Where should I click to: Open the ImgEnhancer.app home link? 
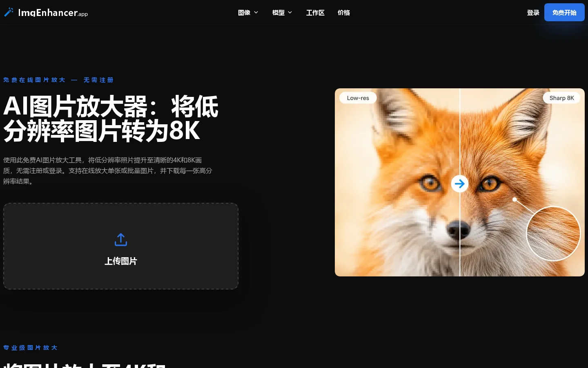[46, 13]
